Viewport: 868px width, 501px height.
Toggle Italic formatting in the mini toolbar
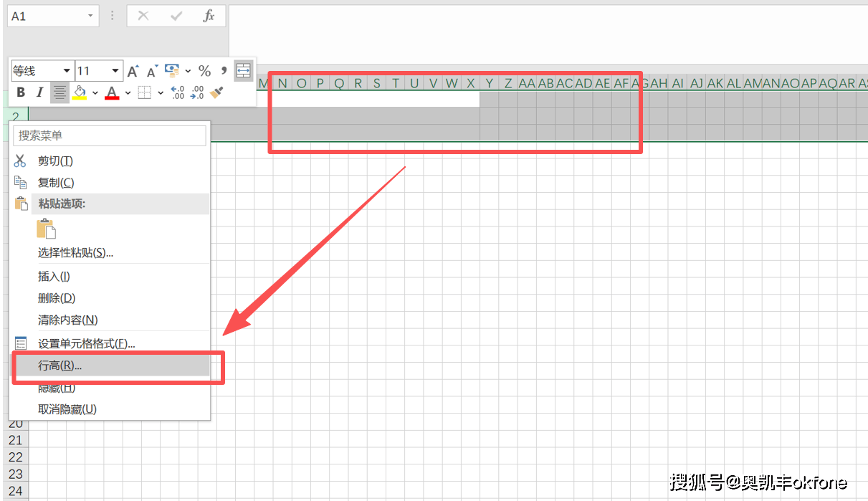click(40, 92)
